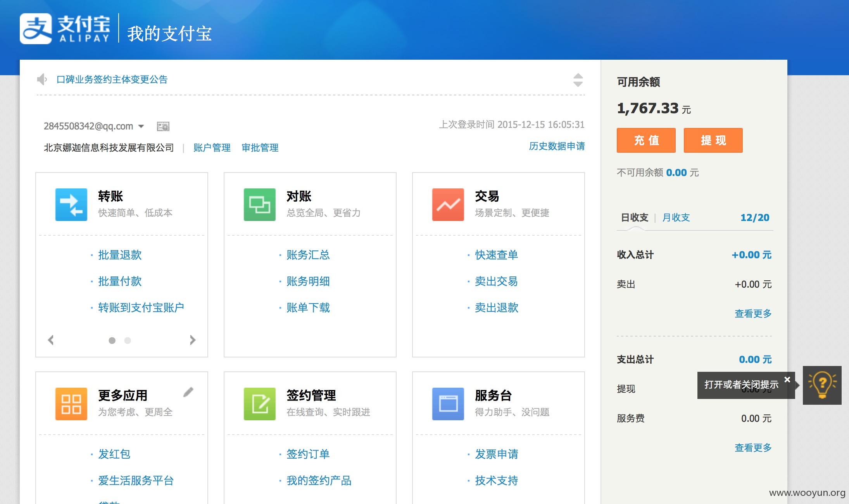Open 账单下载 link

click(x=308, y=307)
